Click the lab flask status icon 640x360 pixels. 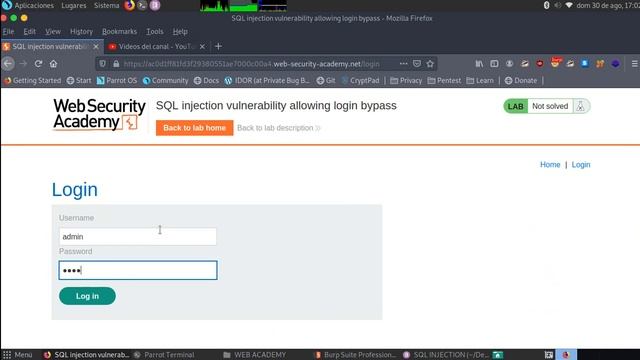[580, 106]
